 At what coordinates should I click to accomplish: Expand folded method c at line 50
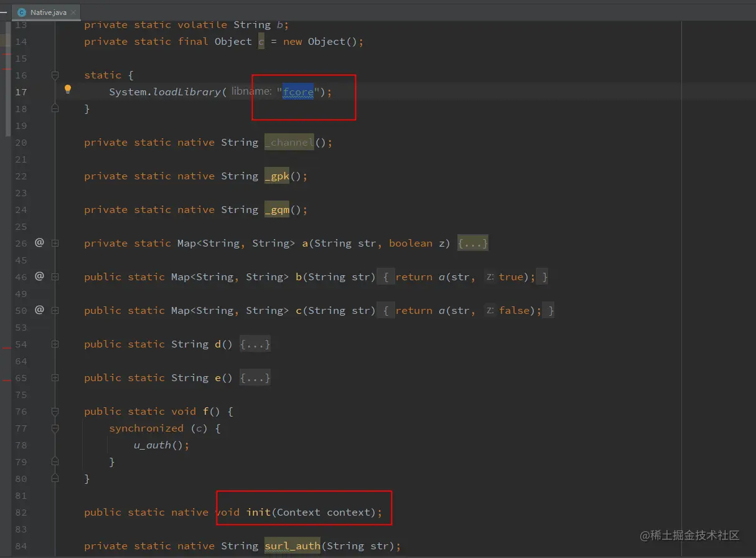[55, 310]
